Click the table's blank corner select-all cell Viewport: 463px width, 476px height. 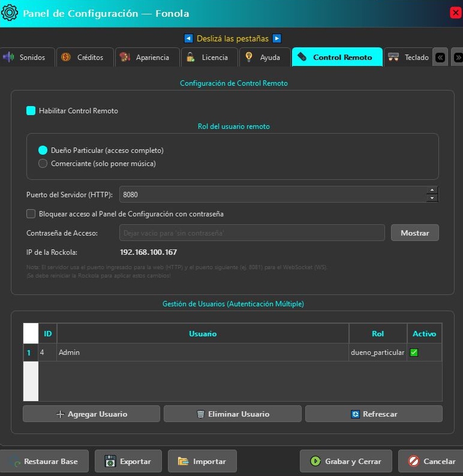[x=31, y=333]
